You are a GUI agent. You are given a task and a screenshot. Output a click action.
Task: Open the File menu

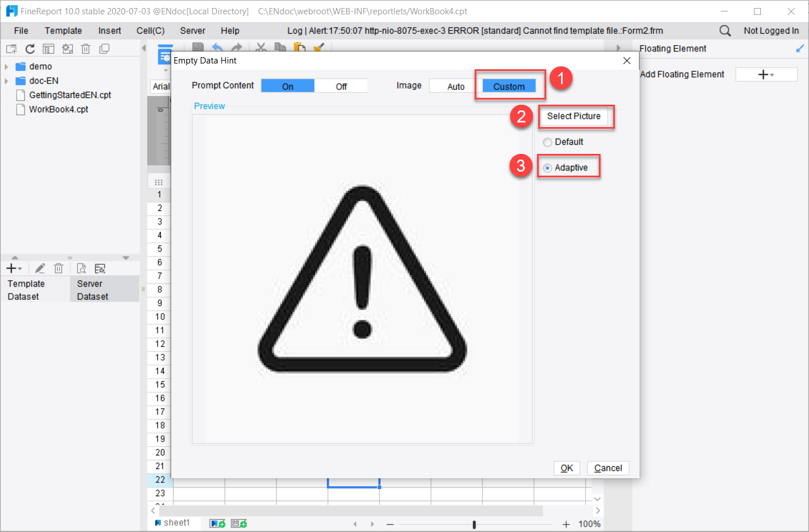21,31
